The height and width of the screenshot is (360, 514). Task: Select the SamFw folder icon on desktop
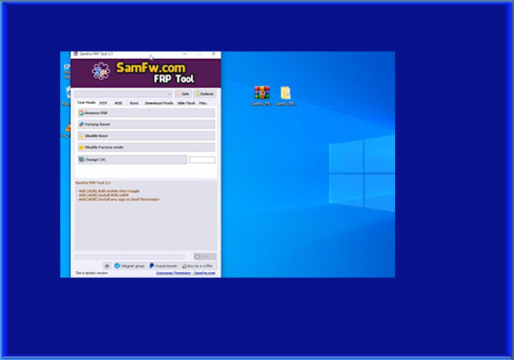(x=286, y=96)
